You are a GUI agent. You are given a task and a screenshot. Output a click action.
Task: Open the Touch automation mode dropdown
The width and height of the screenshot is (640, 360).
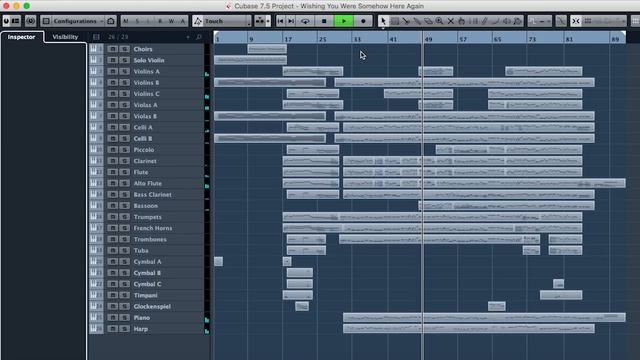(227, 21)
